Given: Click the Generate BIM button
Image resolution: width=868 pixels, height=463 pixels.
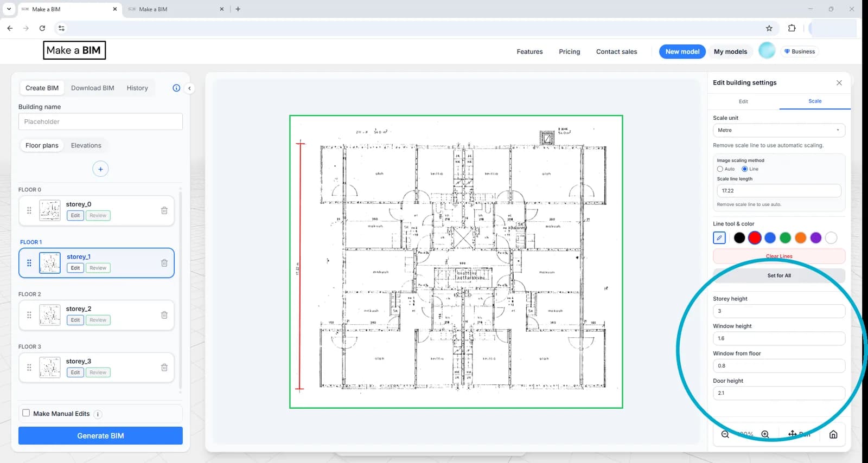Looking at the screenshot, I should 100,436.
